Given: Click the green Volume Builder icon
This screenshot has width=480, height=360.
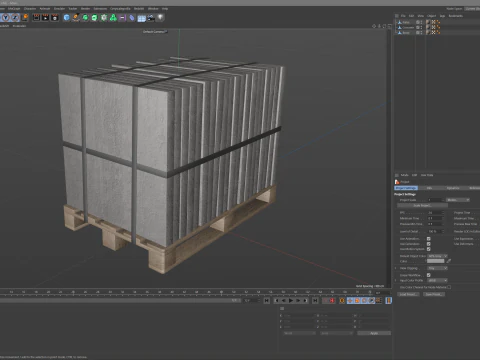Looking at the screenshot, I should (x=113, y=18).
